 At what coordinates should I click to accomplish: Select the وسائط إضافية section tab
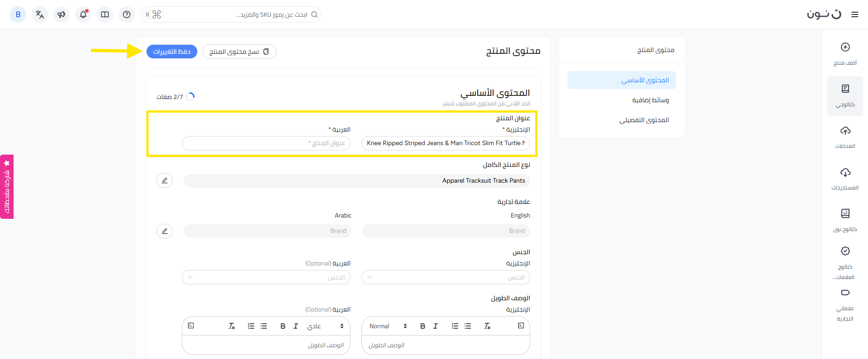pos(650,100)
